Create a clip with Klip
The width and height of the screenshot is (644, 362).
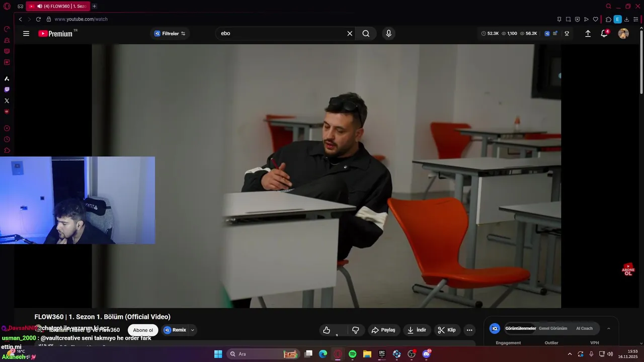tap(447, 330)
